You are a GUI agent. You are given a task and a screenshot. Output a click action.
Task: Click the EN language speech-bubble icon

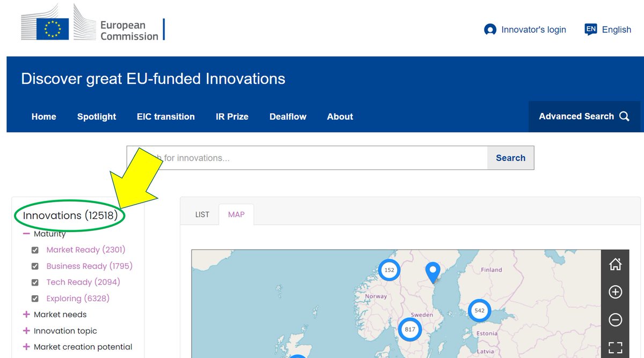(591, 29)
